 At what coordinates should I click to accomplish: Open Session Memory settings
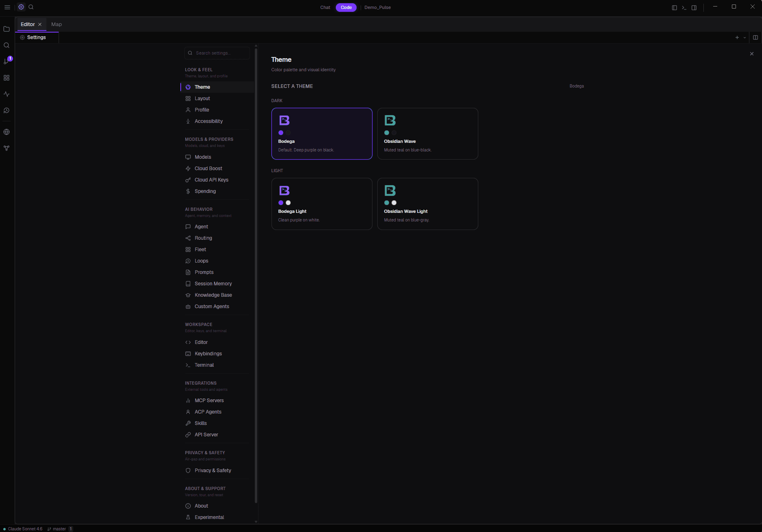217,284
